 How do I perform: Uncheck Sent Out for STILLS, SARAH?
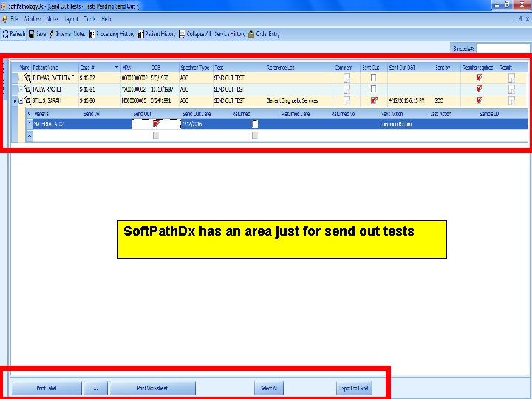tap(374, 100)
